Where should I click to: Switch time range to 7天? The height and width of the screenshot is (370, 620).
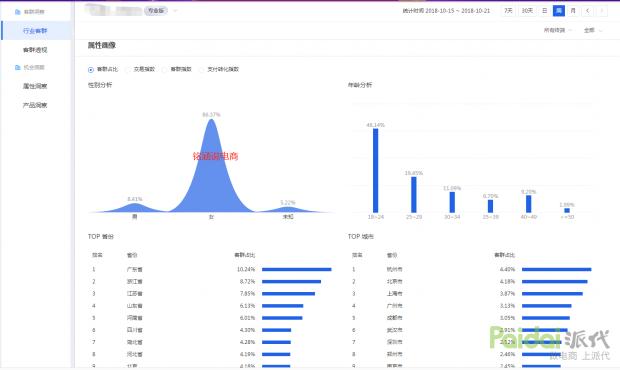point(508,11)
